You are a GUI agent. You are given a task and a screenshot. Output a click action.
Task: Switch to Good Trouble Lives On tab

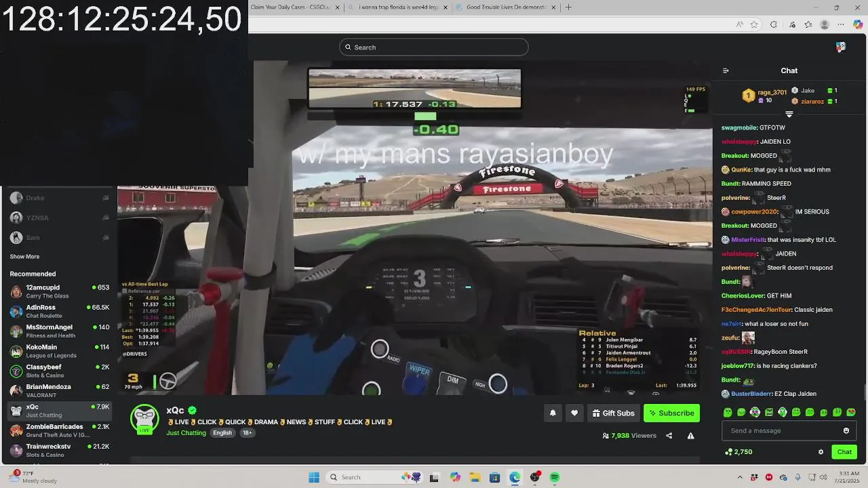[505, 7]
